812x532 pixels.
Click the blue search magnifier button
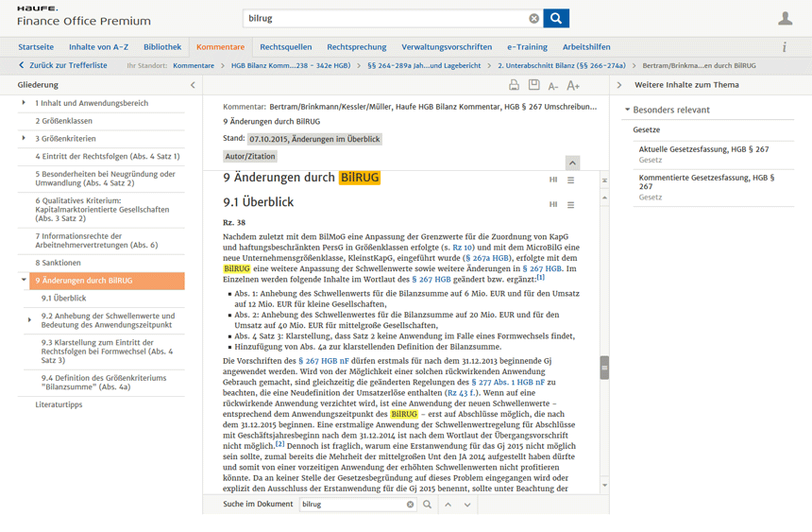(x=556, y=18)
